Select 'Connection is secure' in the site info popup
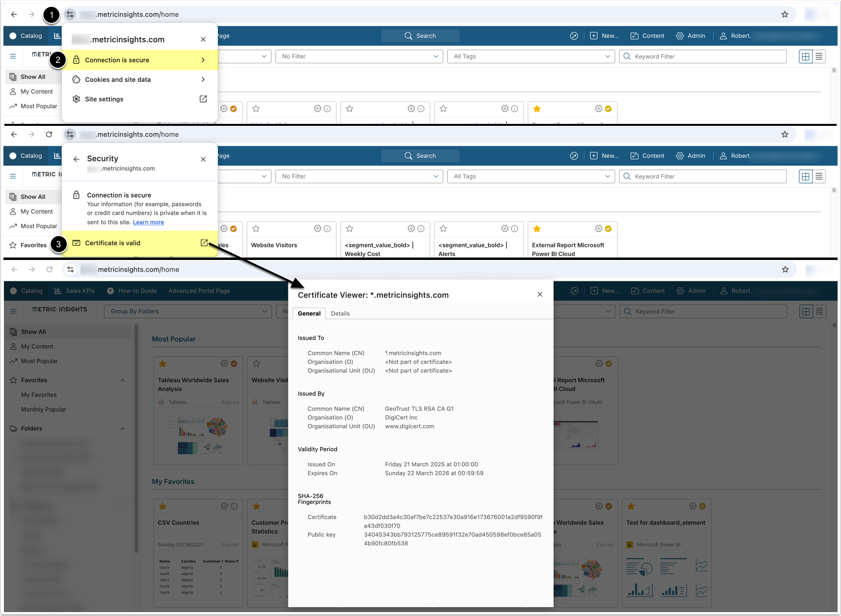The height and width of the screenshot is (616, 841). 140,60
